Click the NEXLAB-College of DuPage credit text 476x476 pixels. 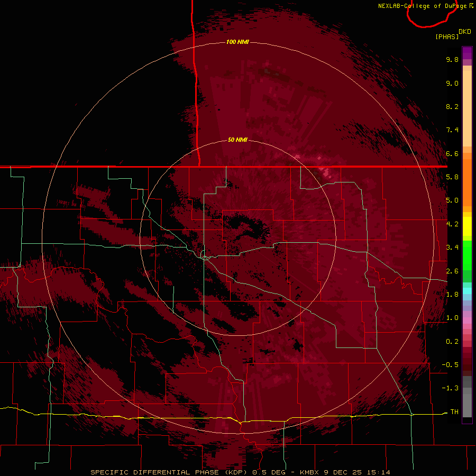tap(422, 6)
